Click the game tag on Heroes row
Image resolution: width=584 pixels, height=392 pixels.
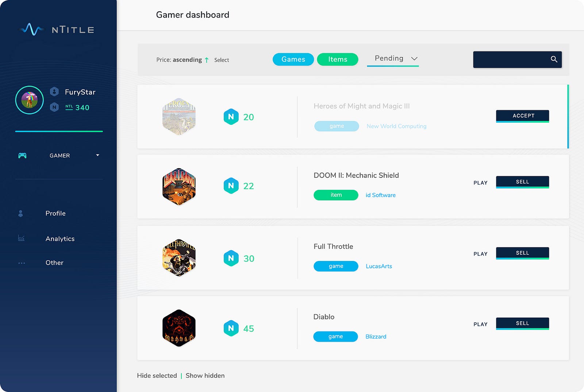click(x=337, y=126)
